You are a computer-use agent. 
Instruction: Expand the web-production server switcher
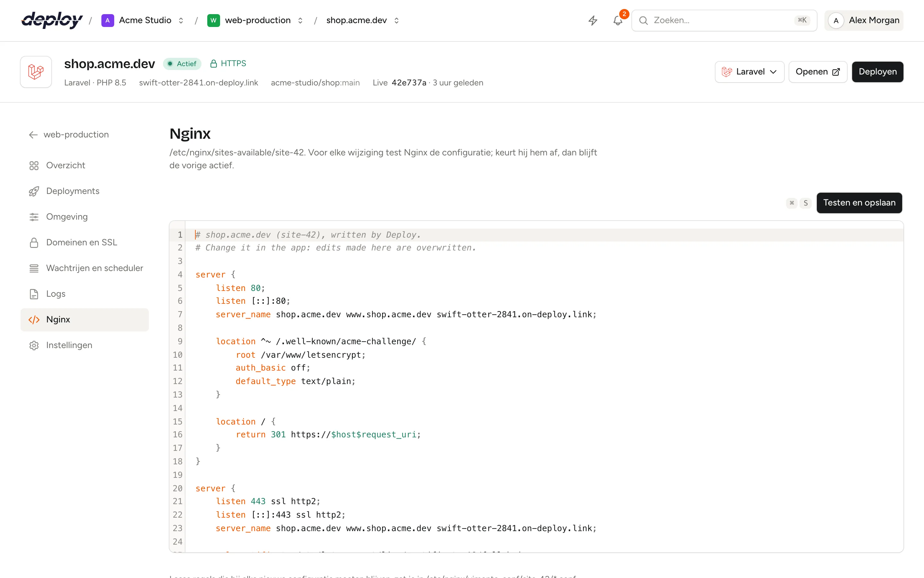click(x=300, y=20)
